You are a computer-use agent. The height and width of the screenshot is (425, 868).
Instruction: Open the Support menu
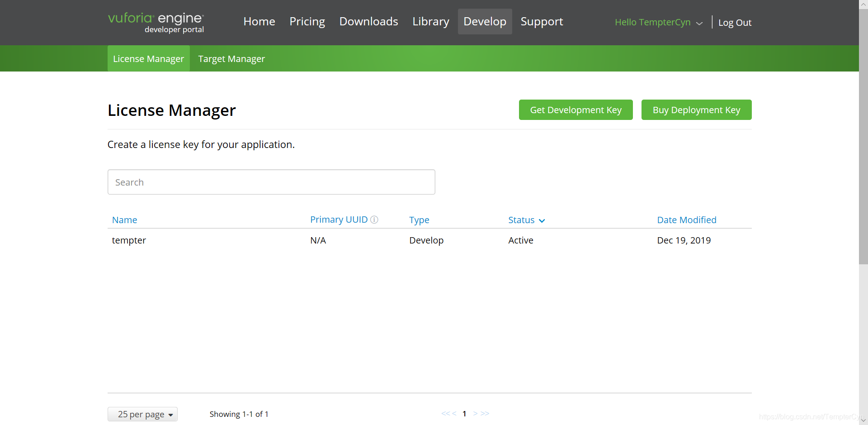coord(542,21)
